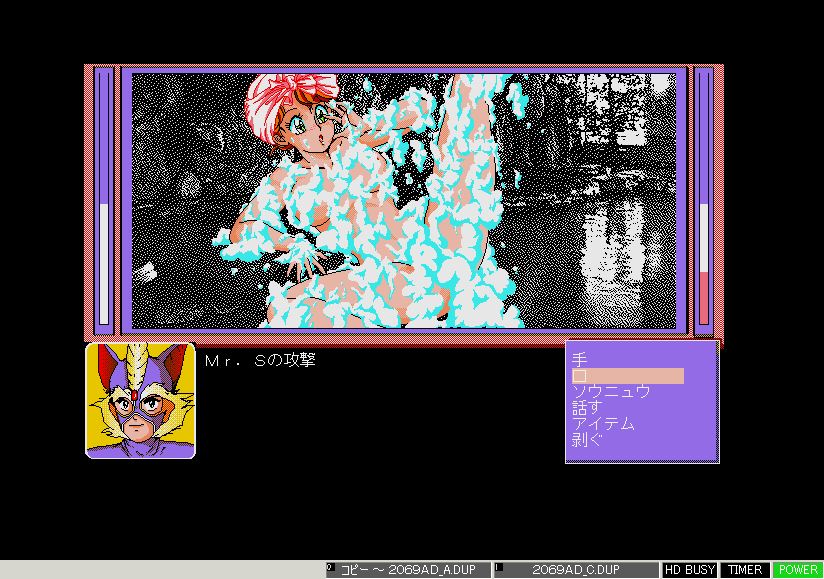Click the HD BUSY indicator

click(x=690, y=570)
